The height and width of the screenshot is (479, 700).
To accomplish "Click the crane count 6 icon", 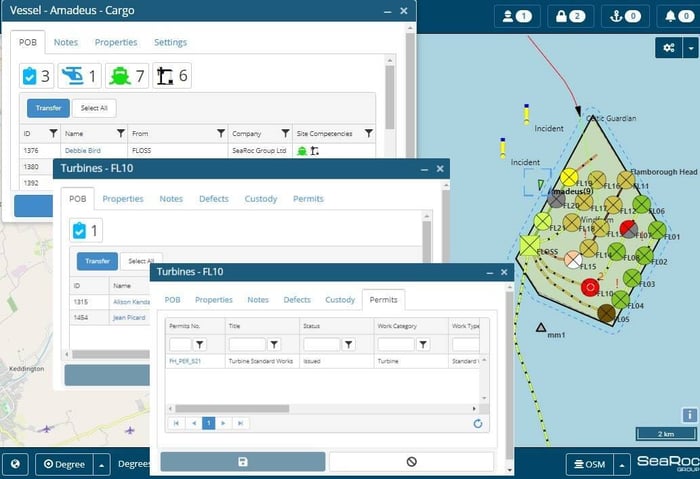I will 172,76.
